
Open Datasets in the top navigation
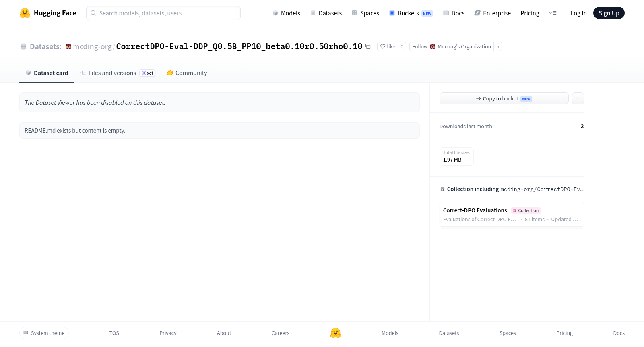coord(326,13)
